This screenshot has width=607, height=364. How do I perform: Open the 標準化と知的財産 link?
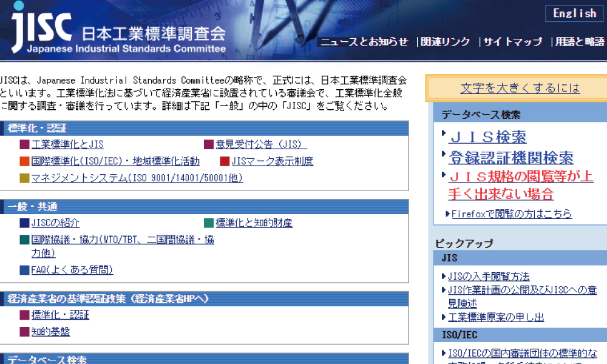pyautogui.click(x=254, y=223)
